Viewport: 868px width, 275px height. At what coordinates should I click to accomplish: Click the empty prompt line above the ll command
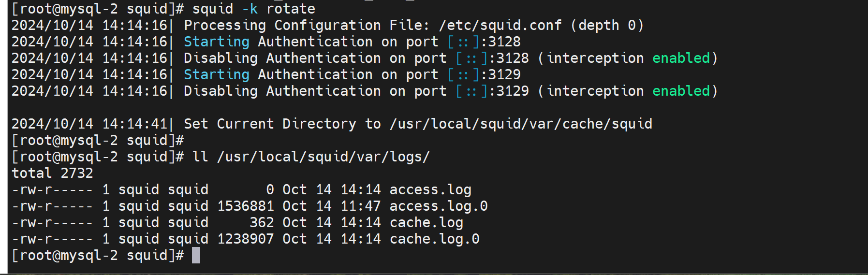[x=97, y=140]
